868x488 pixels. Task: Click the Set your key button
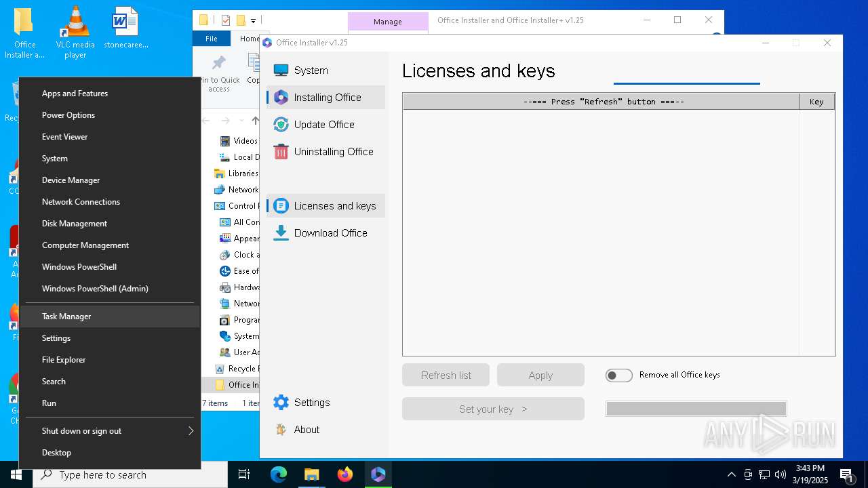(x=493, y=409)
